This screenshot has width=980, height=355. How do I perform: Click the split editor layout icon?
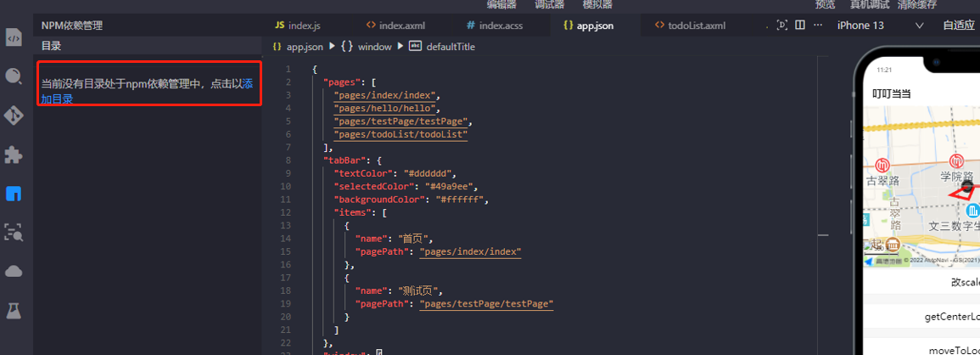click(x=799, y=25)
